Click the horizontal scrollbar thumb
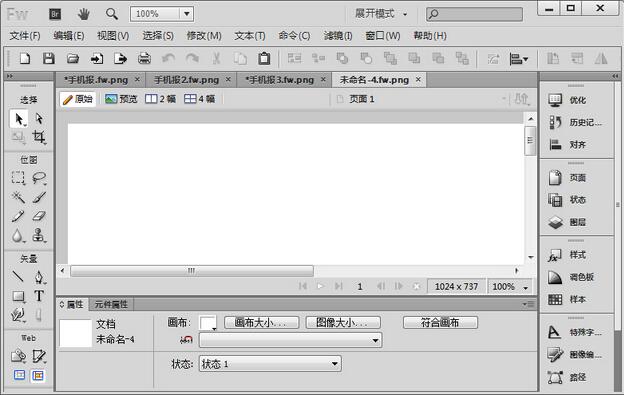The image size is (624, 395). pyautogui.click(x=192, y=271)
